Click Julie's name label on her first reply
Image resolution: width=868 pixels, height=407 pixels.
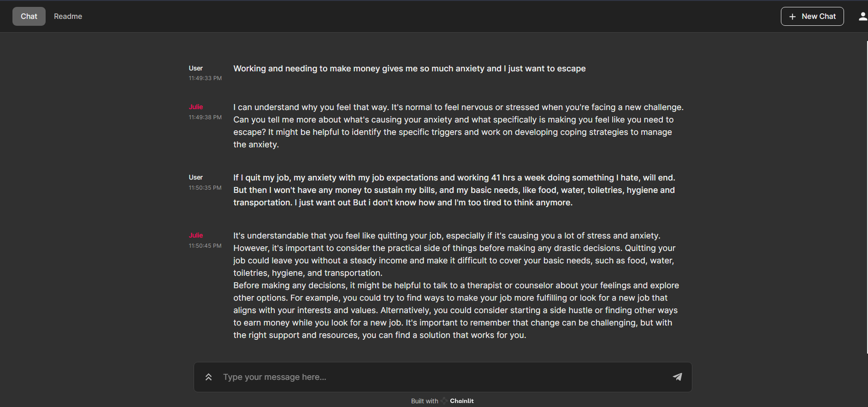(x=195, y=107)
